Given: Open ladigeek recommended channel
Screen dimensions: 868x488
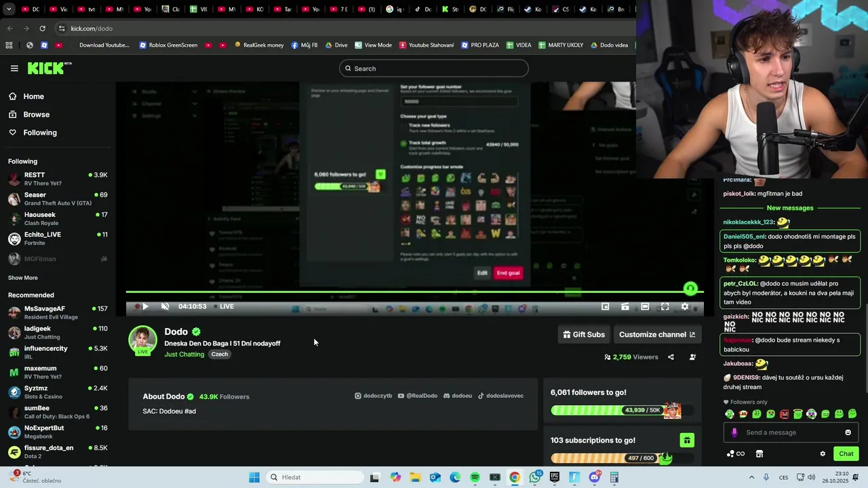Looking at the screenshot, I should click(x=58, y=332).
